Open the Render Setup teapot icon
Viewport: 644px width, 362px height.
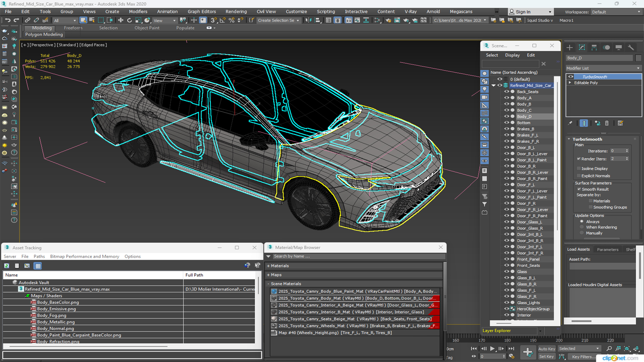388,20
